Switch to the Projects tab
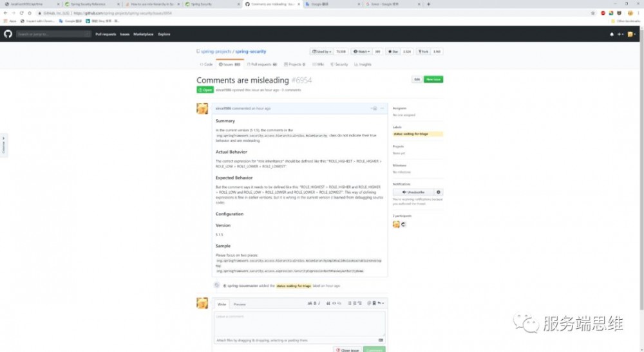 (294, 64)
